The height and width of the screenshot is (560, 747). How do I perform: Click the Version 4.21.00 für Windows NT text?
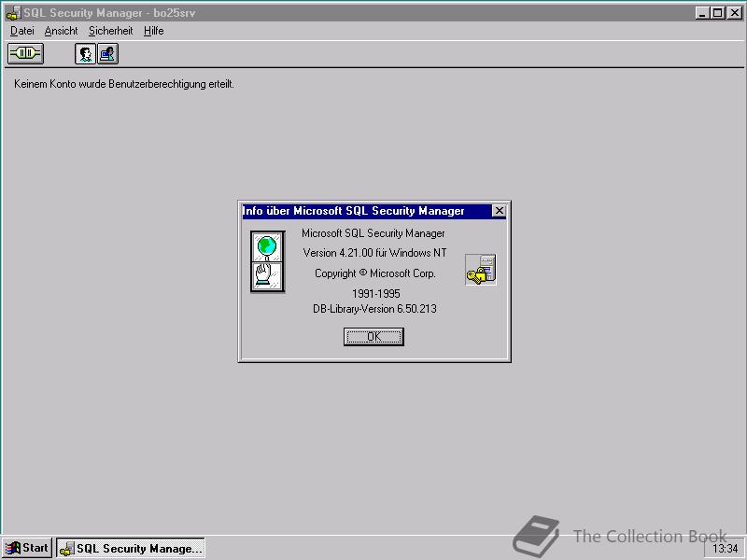tap(375, 253)
